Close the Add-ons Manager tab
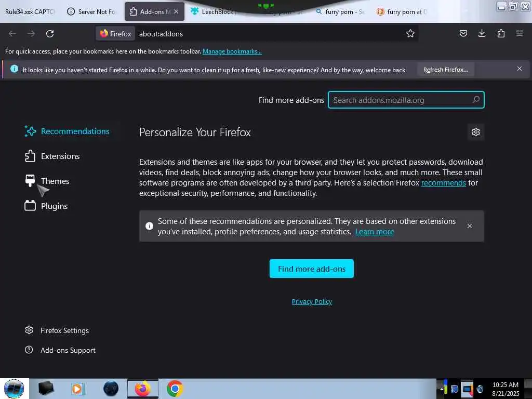 coord(176,11)
